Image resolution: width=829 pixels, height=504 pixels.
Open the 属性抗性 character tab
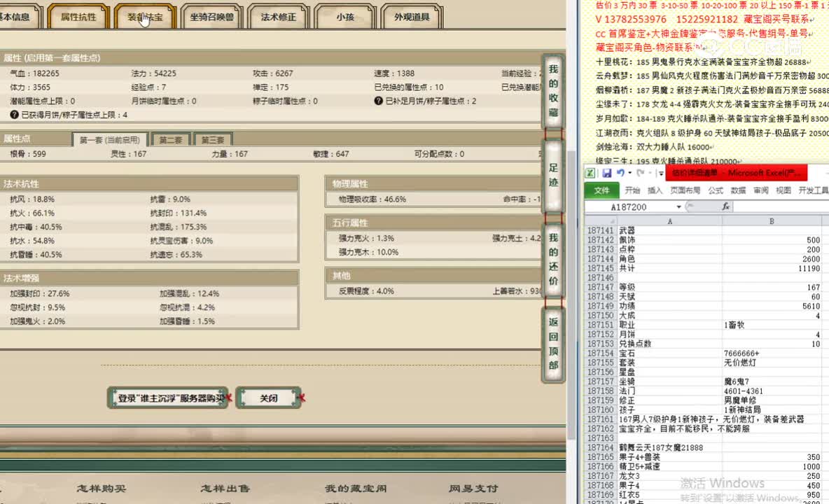click(x=78, y=16)
